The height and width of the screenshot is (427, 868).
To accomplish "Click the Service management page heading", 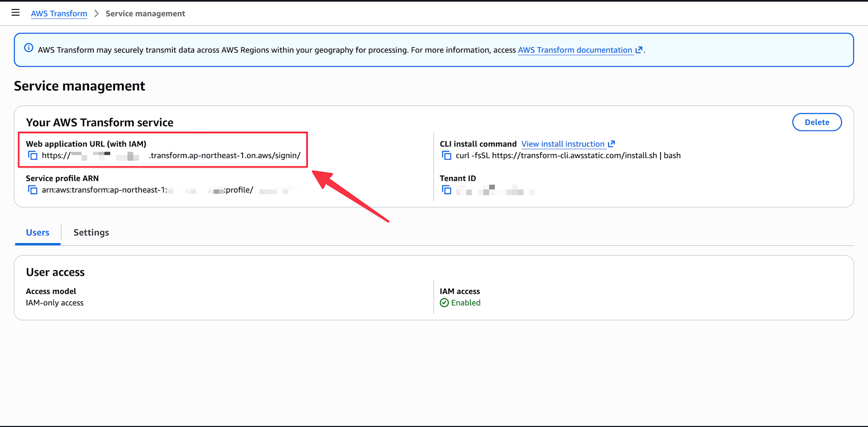I will (79, 86).
